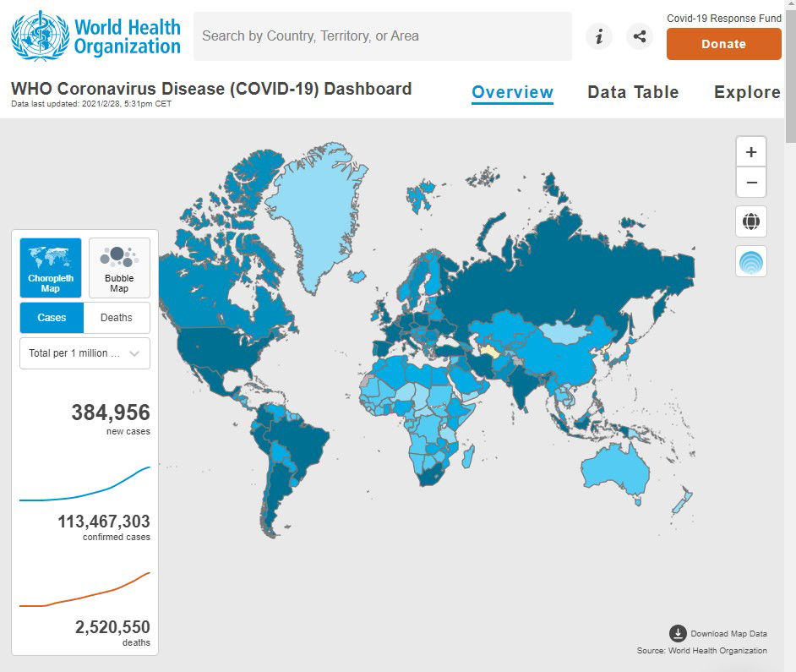Zoom out of the map
Viewport: 796px width, 672px height.
[x=751, y=183]
